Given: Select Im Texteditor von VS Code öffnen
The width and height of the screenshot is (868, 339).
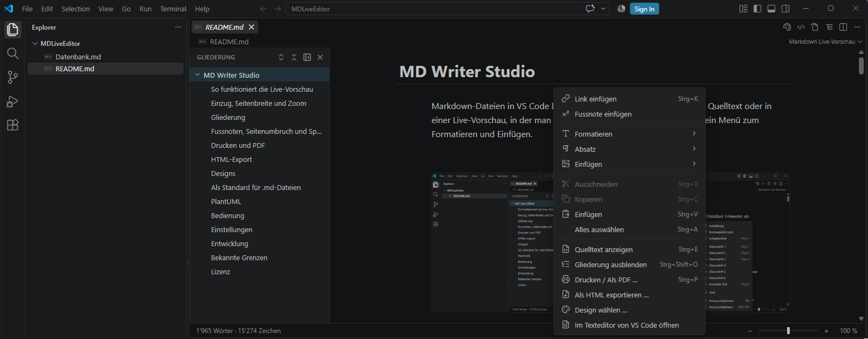Looking at the screenshot, I should (629, 325).
